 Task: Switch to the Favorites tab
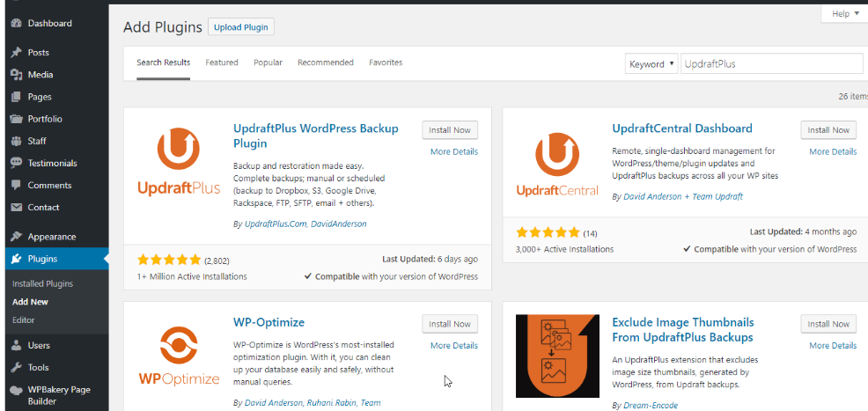(386, 62)
